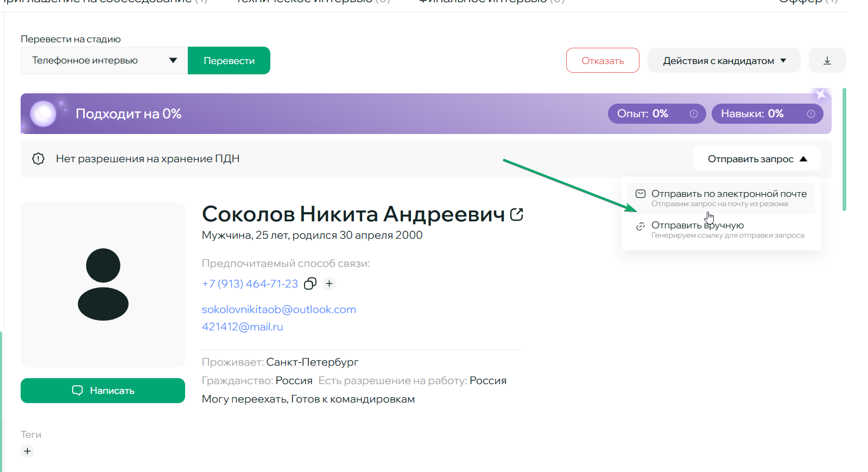This screenshot has width=868, height=472.
Task: Click the Отказать button
Action: point(603,60)
